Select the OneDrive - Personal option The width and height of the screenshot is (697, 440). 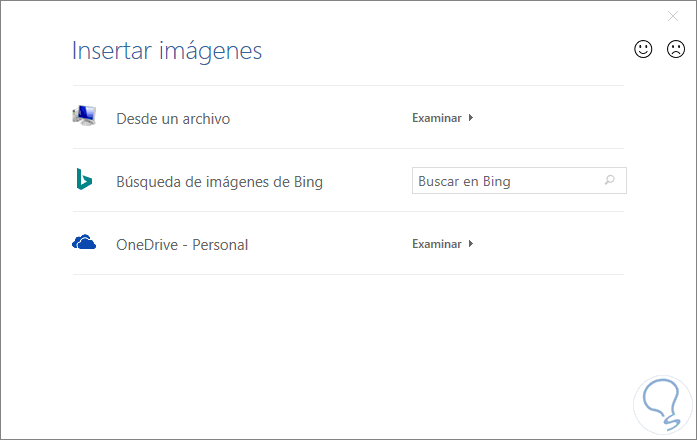tap(182, 244)
